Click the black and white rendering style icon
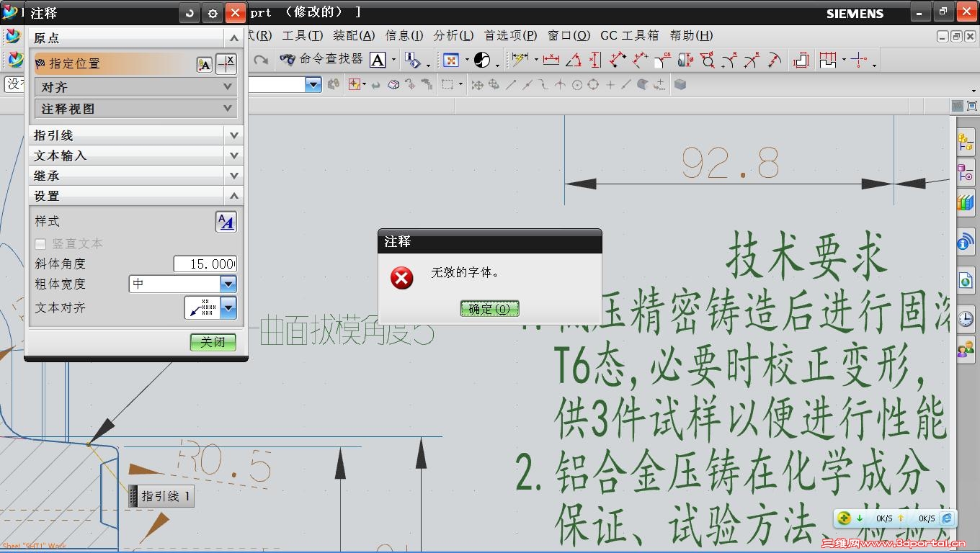The image size is (980, 553). click(482, 60)
